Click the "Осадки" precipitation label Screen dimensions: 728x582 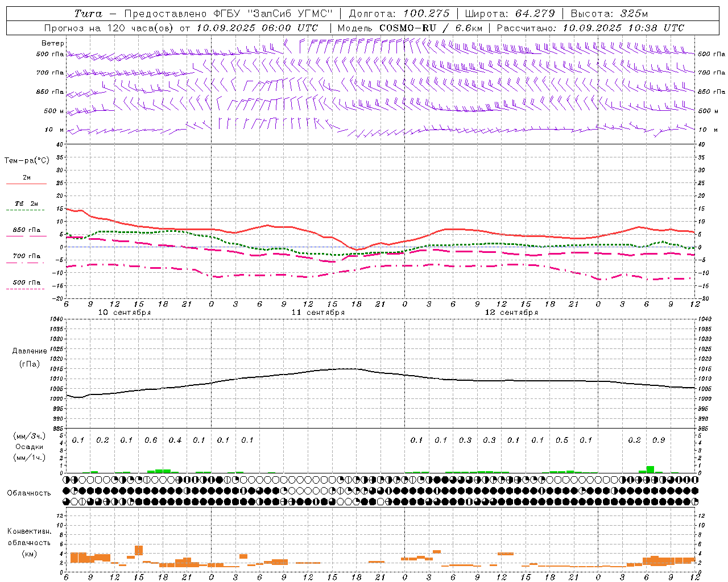coord(30,447)
